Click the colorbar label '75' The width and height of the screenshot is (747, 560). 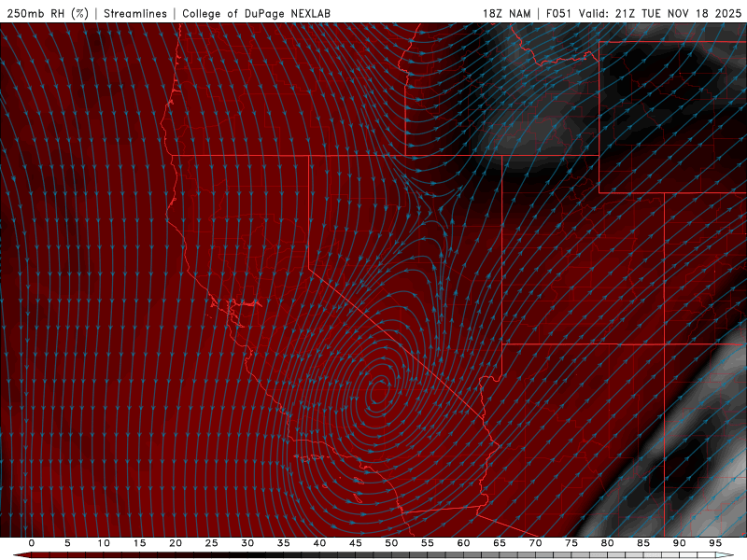coord(571,543)
